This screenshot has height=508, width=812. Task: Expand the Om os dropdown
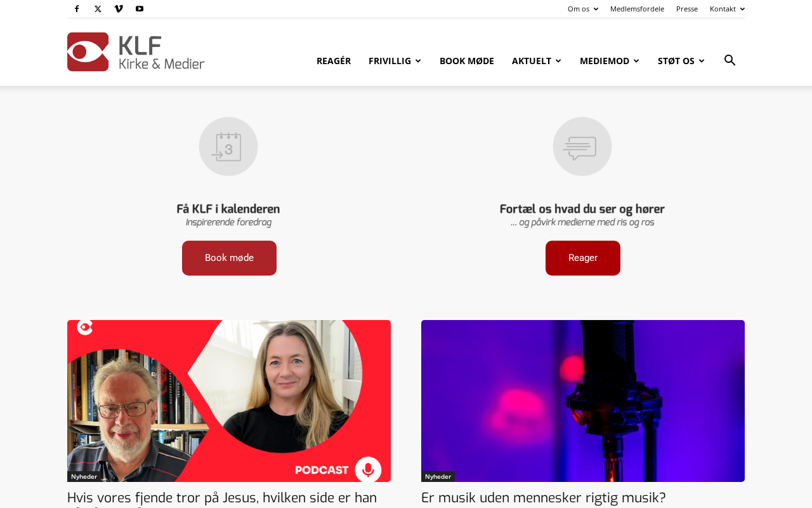pyautogui.click(x=583, y=9)
